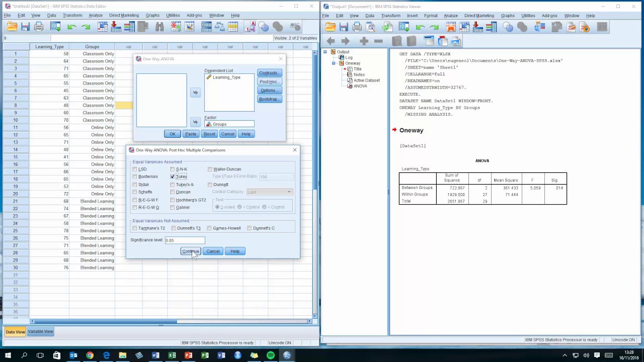Viewport: 644px width, 362px height.
Task: Click the Windows Start button
Action: (8, 355)
